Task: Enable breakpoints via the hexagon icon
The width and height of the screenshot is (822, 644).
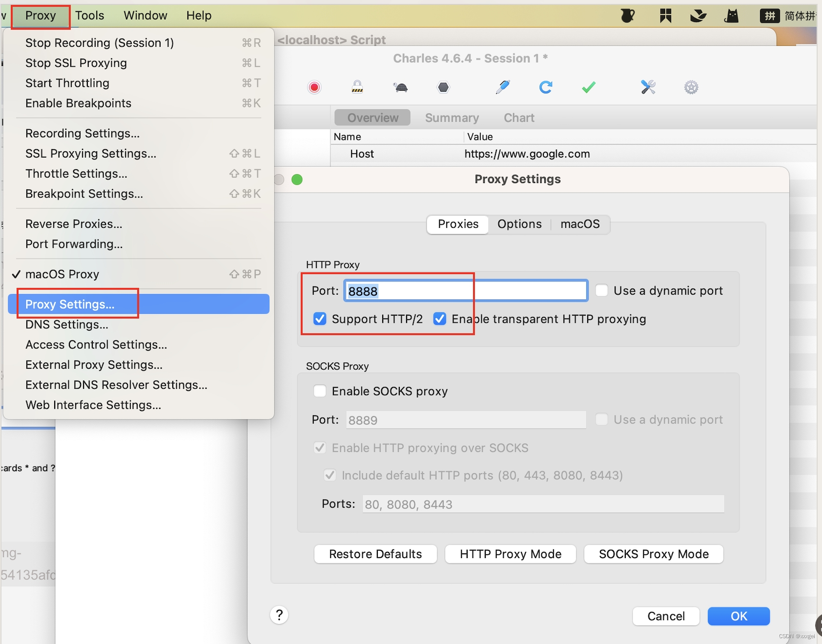Action: 443,87
